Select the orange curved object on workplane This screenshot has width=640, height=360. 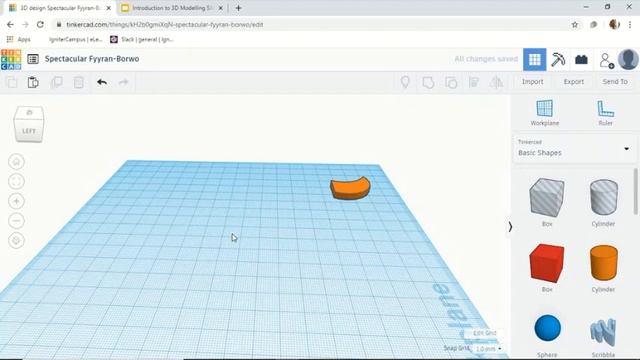[x=350, y=188]
